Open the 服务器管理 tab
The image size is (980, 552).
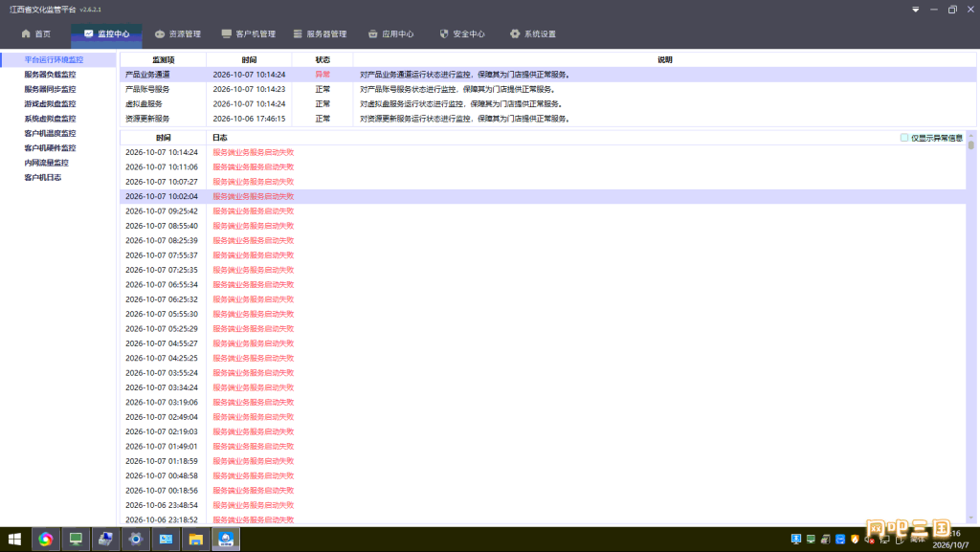click(x=320, y=33)
